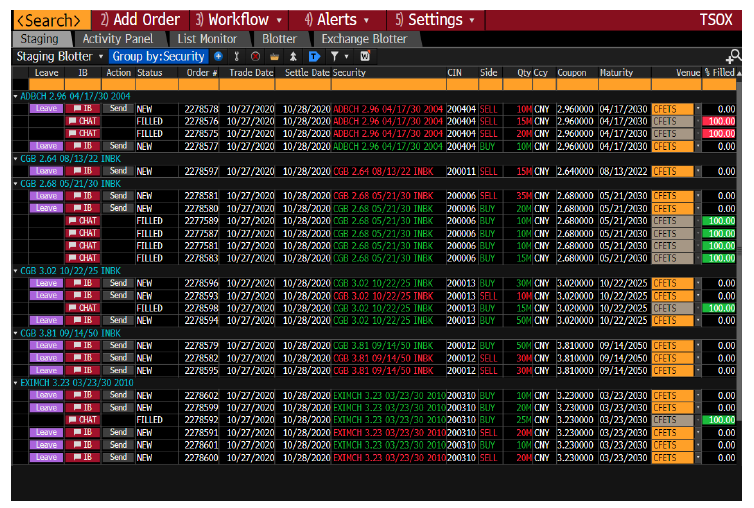Click the red stop icon in blotter toolbar
754x508 pixels.
pos(255,57)
